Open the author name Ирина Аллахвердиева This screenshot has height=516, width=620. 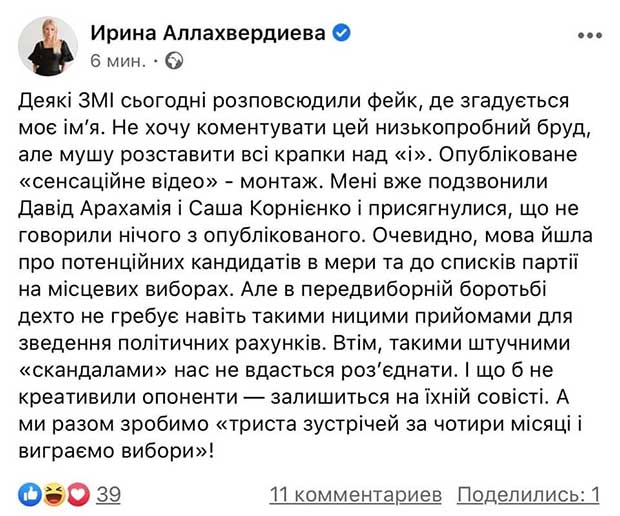click(208, 33)
